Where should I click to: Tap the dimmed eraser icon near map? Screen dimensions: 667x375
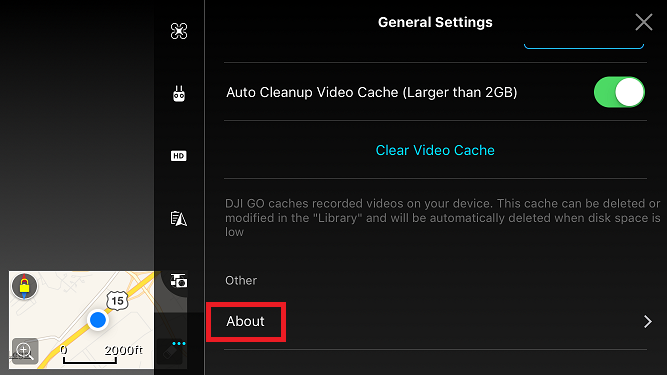(x=169, y=352)
